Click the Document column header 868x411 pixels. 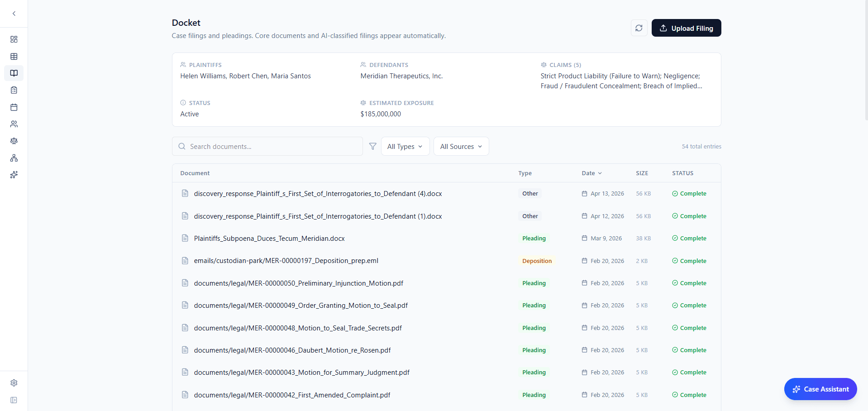tap(195, 173)
